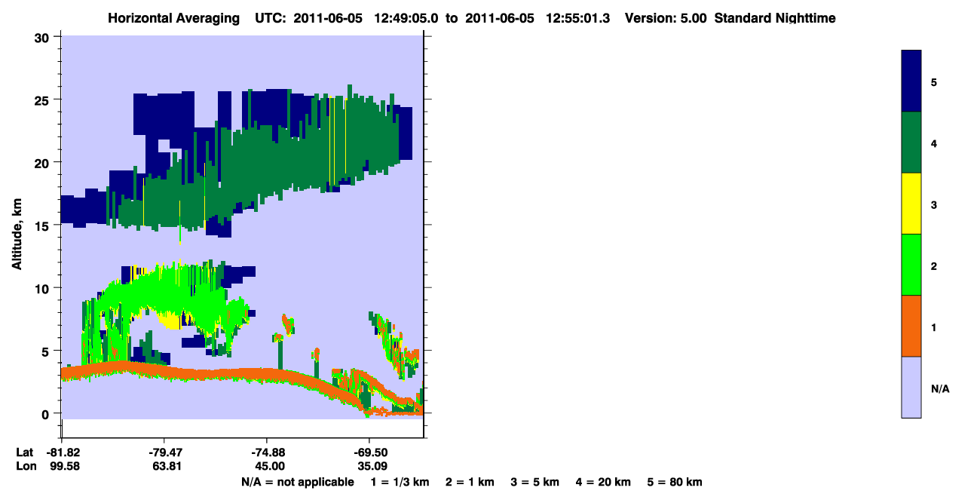Click the '4 = 20 km' legend text
Viewport: 980px width, 503px height.
coord(603,482)
